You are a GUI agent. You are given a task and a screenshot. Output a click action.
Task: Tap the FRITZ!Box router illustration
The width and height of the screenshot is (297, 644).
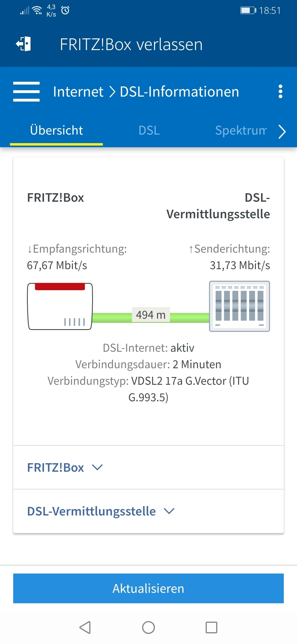coord(60,306)
